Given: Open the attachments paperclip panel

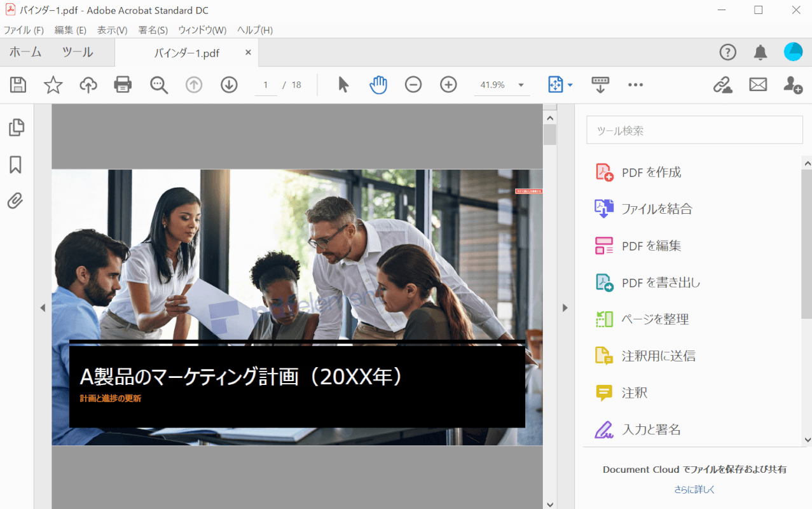Looking at the screenshot, I should [16, 201].
